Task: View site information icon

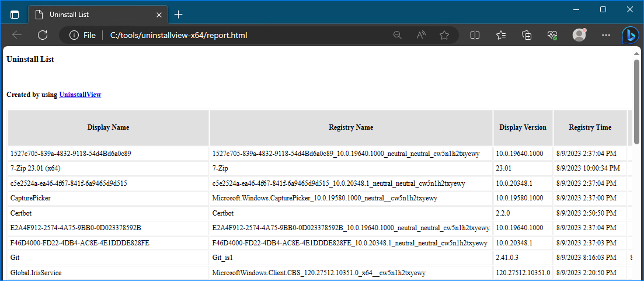Action: [x=74, y=35]
